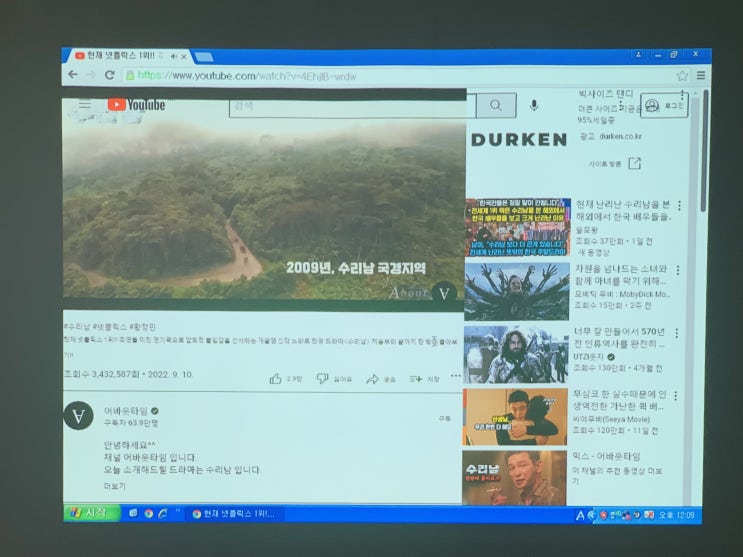Open the 믹스 - 어바웃타임 title
The height and width of the screenshot is (557, 743).
coord(606,457)
